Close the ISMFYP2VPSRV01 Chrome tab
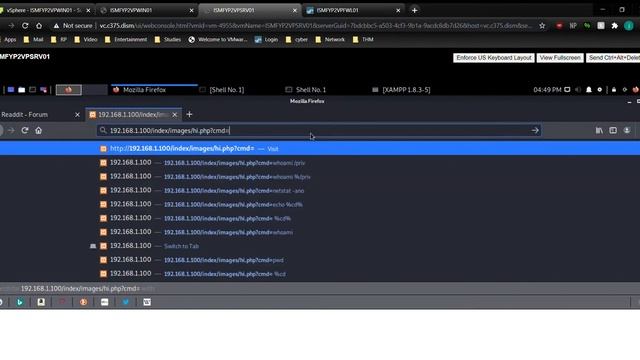This screenshot has height=360, width=640. [295, 10]
